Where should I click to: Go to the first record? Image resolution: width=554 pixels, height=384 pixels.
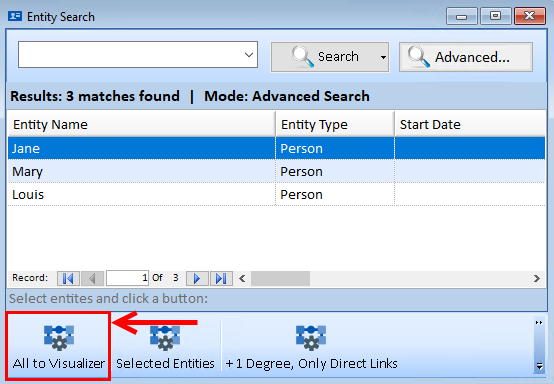[68, 278]
